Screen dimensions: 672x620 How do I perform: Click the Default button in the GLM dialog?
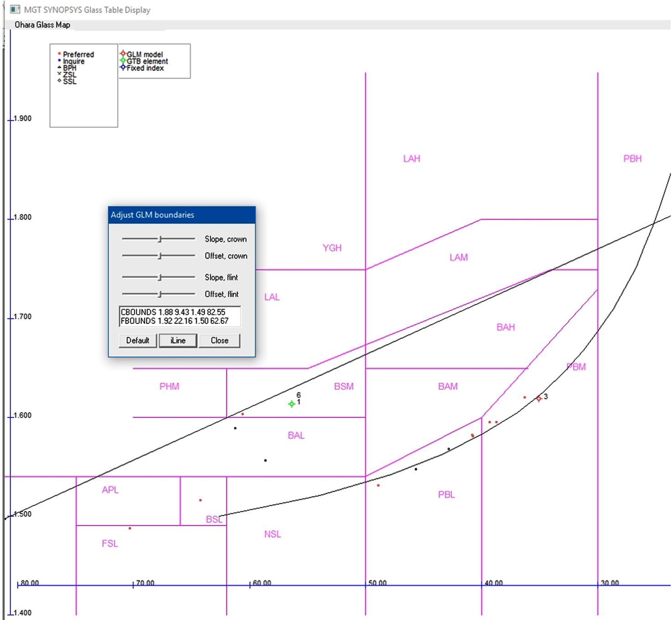tap(137, 340)
